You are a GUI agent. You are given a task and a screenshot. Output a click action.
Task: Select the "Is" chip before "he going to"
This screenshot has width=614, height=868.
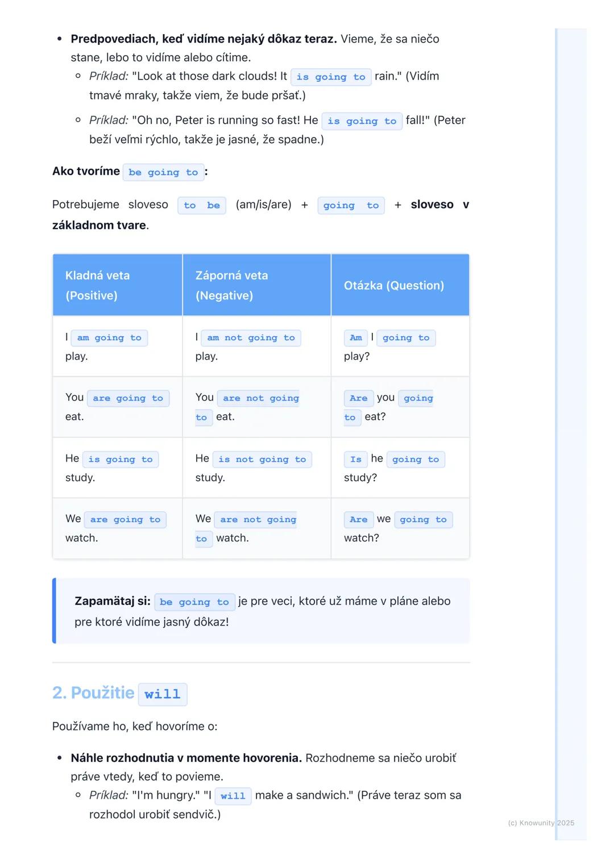coord(356,460)
